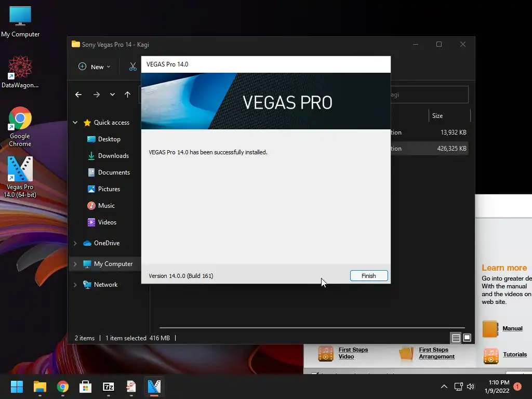532x399 pixels.
Task: Switch Explorer to details view
Action: (456, 338)
